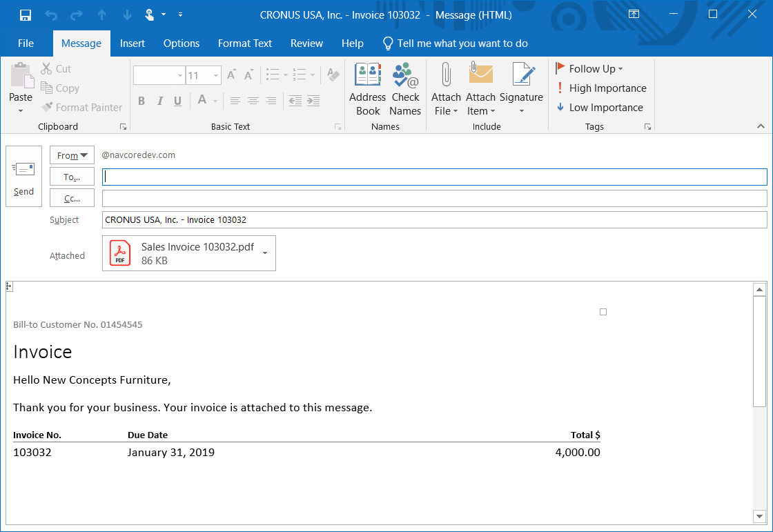Click the Save icon in title bar
Screen dimensions: 773x532
pyautogui.click(x=26, y=14)
